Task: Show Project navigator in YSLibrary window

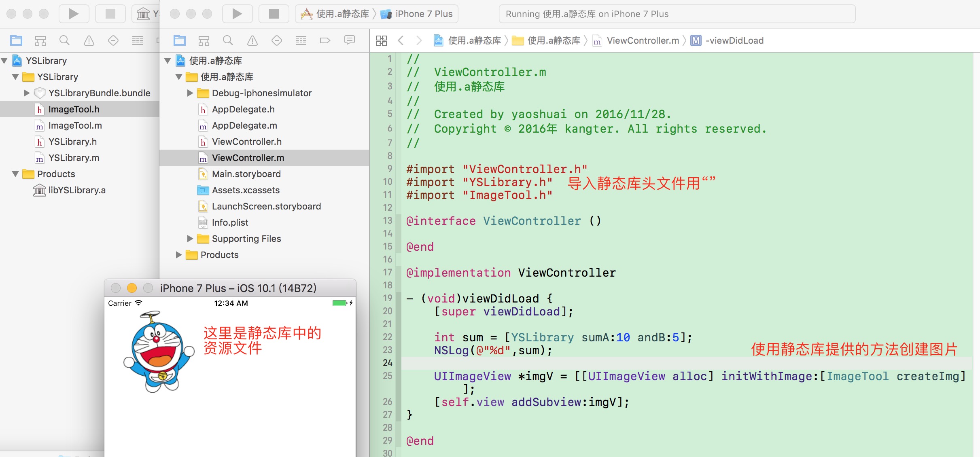Action: tap(16, 40)
